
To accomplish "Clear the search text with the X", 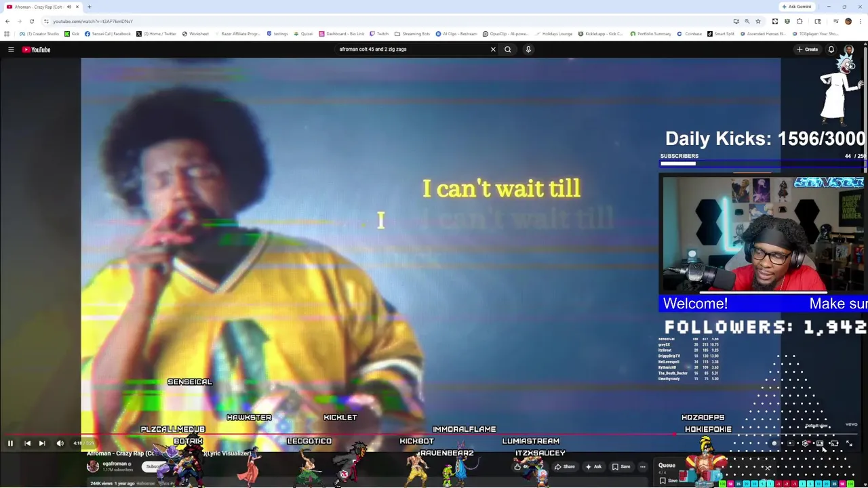I will (x=493, y=49).
